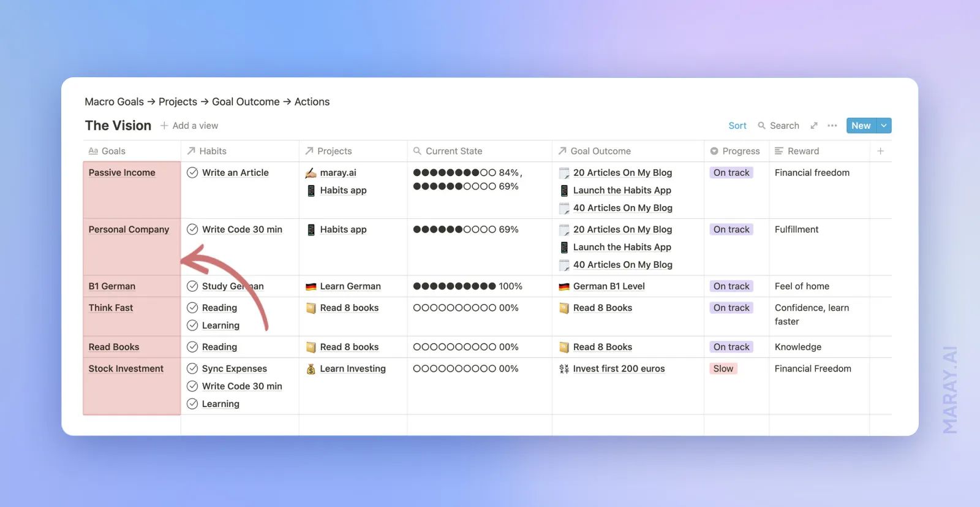Viewport: 980px width, 507px height.
Task: Add a new column with plus icon
Action: pyautogui.click(x=880, y=151)
